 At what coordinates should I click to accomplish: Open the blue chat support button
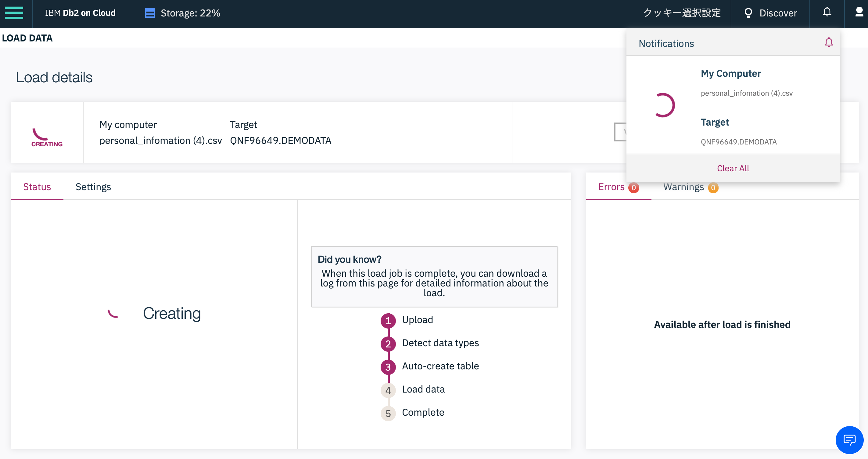pos(849,439)
